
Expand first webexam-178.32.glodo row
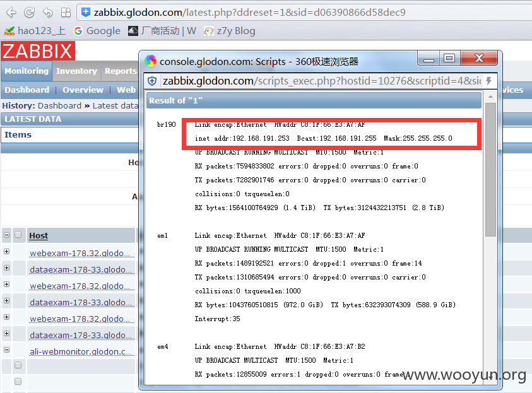click(x=6, y=252)
